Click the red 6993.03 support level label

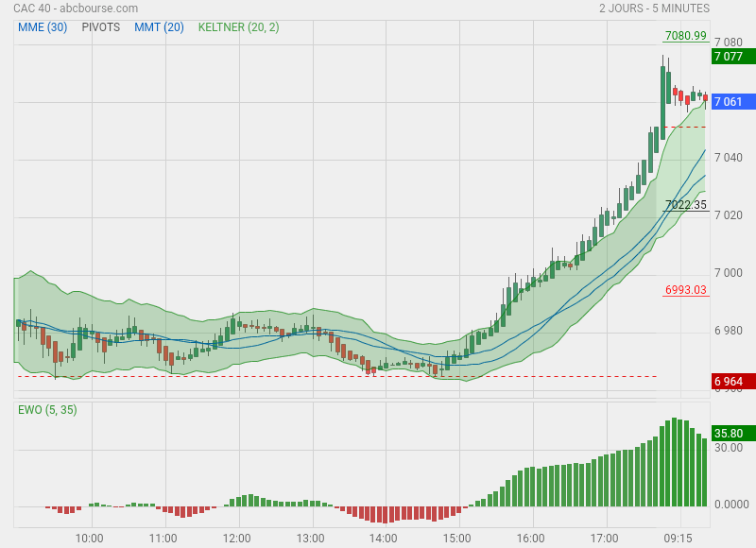[686, 290]
